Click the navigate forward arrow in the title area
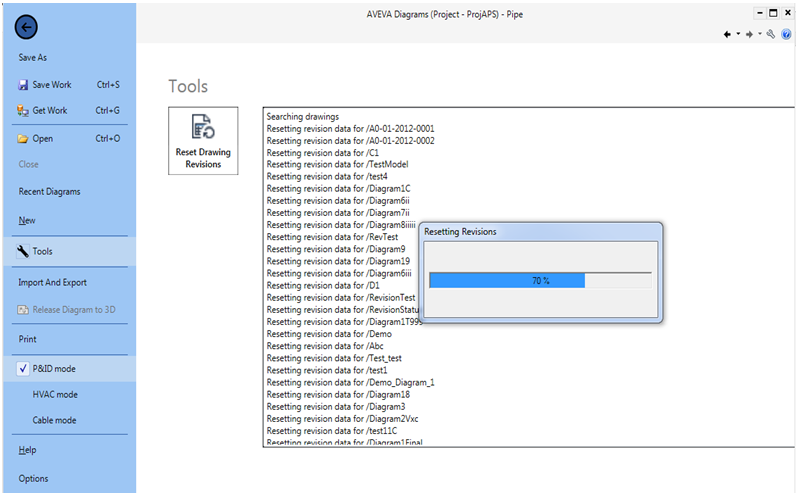The image size is (796, 496). pos(749,34)
